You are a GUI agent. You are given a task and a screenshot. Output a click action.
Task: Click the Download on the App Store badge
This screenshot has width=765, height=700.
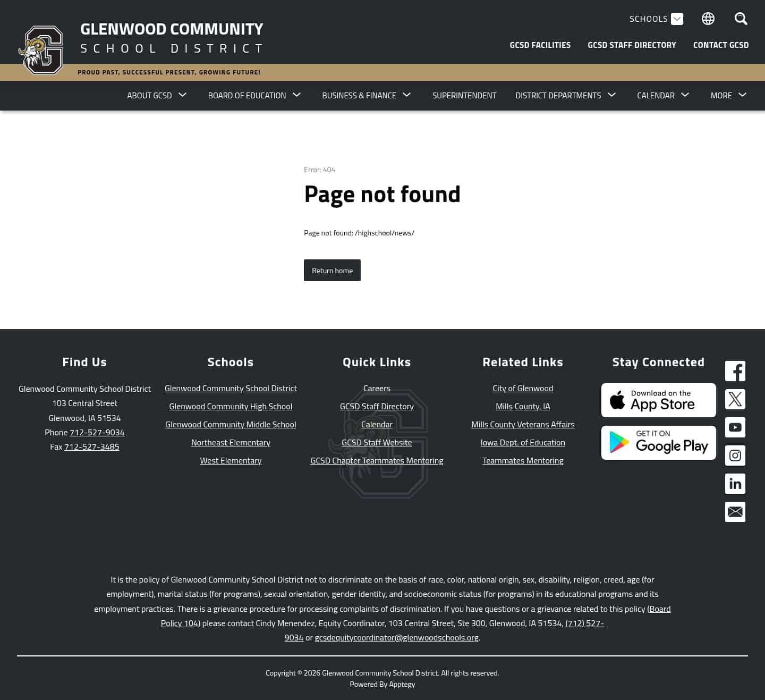[658, 400]
